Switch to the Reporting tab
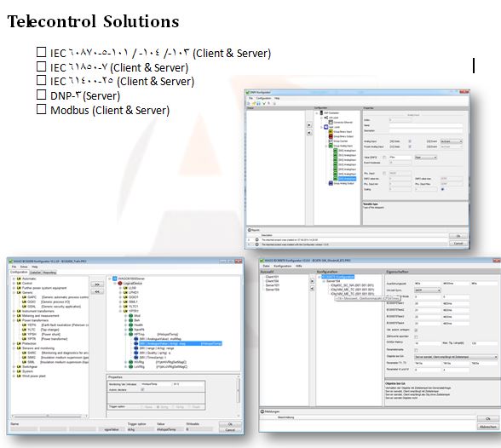This screenshot has height=448, width=501. pyautogui.click(x=49, y=273)
